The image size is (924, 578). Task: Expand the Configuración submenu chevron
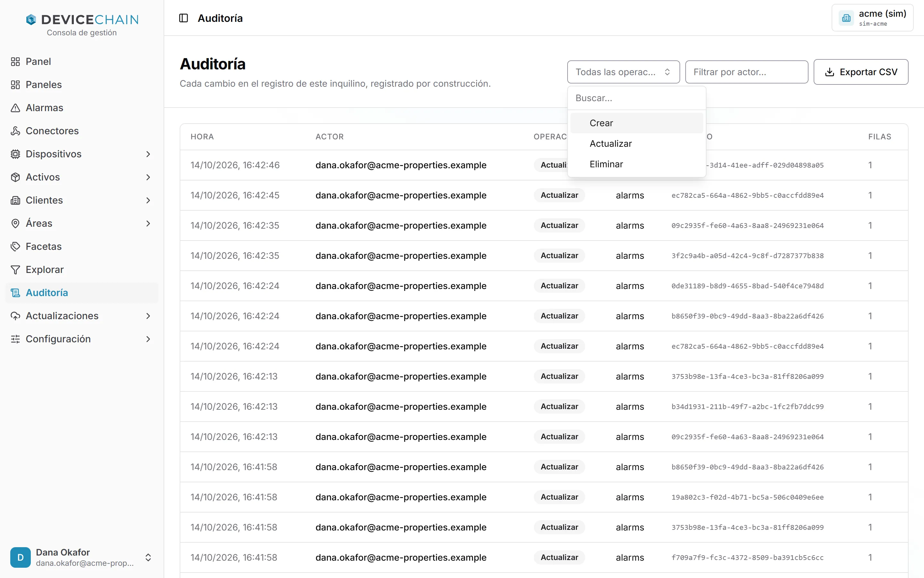click(148, 339)
